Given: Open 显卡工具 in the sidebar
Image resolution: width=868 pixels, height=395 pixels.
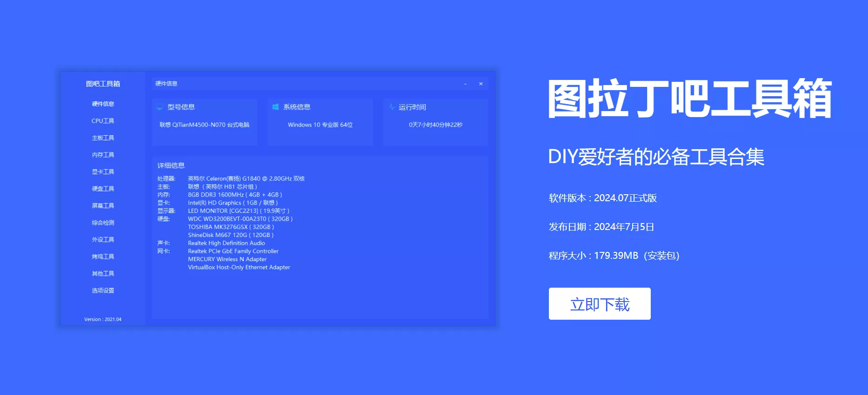Looking at the screenshot, I should coord(103,172).
